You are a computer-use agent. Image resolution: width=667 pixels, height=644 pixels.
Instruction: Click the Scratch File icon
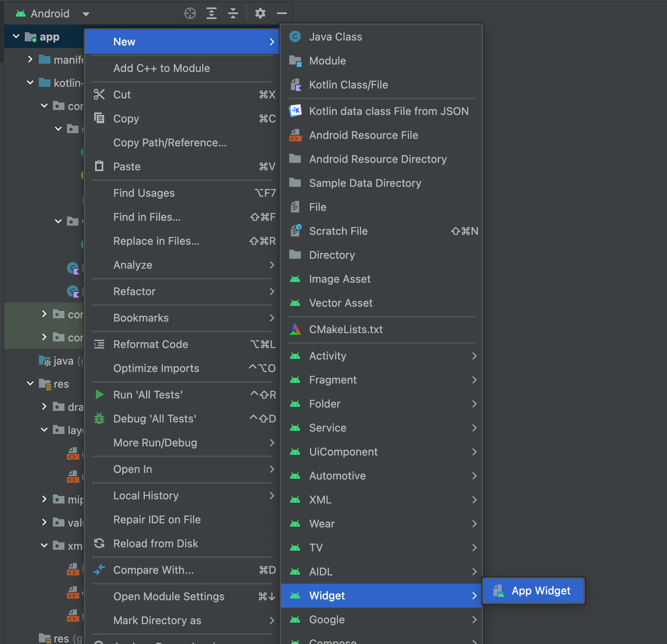pyautogui.click(x=296, y=231)
